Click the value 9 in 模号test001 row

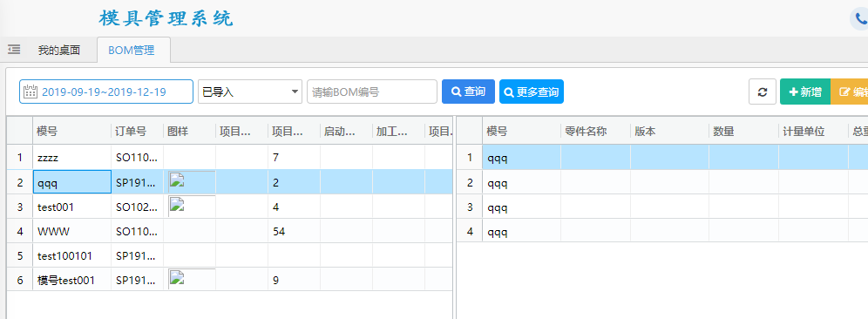coord(294,281)
